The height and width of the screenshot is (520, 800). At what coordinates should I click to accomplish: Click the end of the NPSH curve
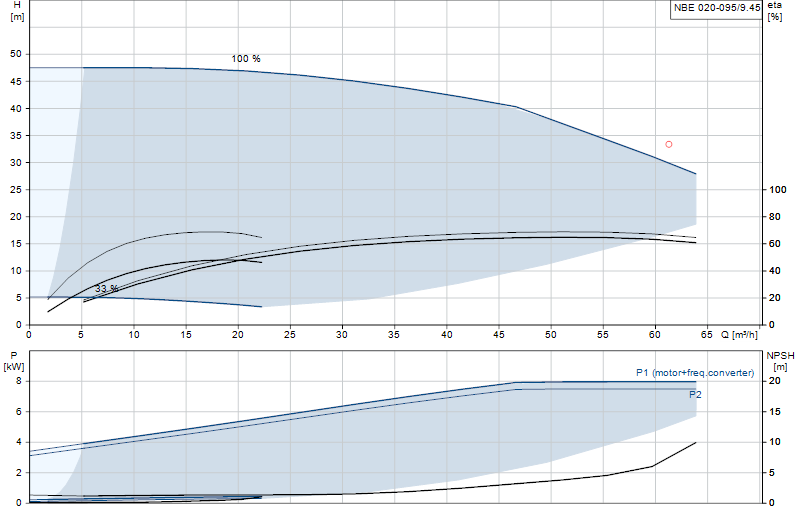(696, 442)
